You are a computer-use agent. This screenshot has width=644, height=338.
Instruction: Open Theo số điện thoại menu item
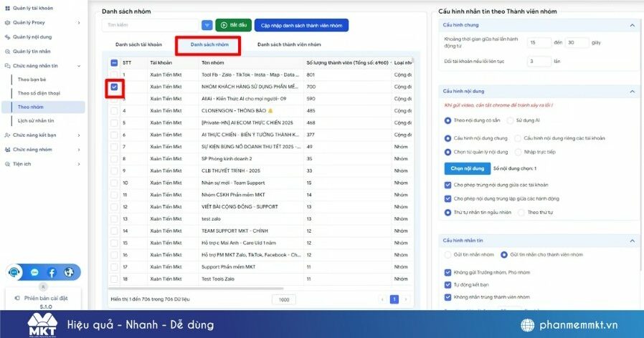(39, 93)
